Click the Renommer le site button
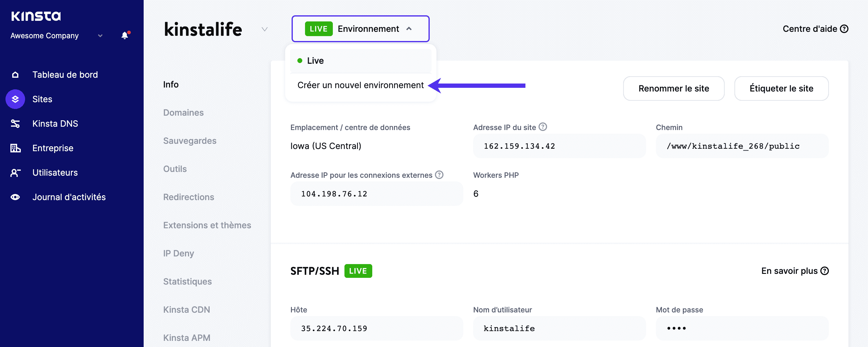 click(674, 88)
